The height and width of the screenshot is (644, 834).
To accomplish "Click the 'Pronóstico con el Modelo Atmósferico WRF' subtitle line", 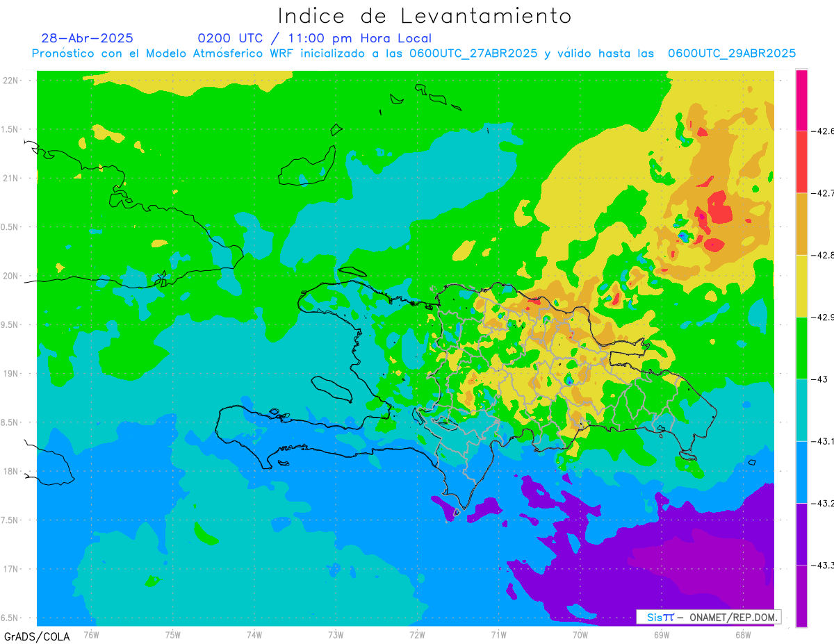I will (x=414, y=53).
